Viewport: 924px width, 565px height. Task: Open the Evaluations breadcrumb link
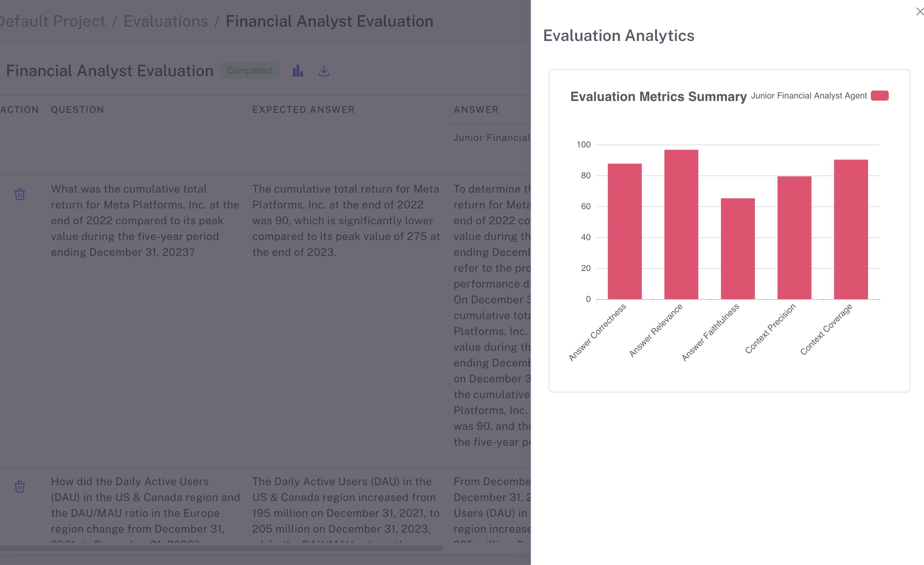[165, 21]
